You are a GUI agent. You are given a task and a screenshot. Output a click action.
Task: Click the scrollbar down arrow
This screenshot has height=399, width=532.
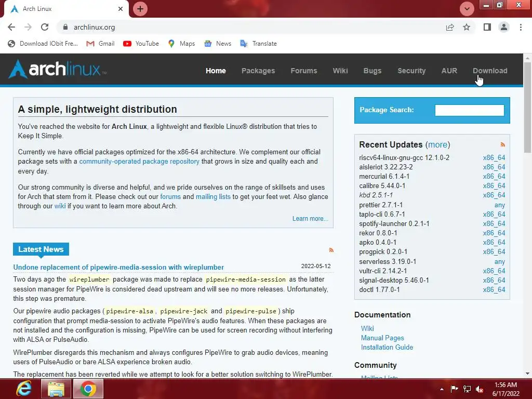[527, 374]
